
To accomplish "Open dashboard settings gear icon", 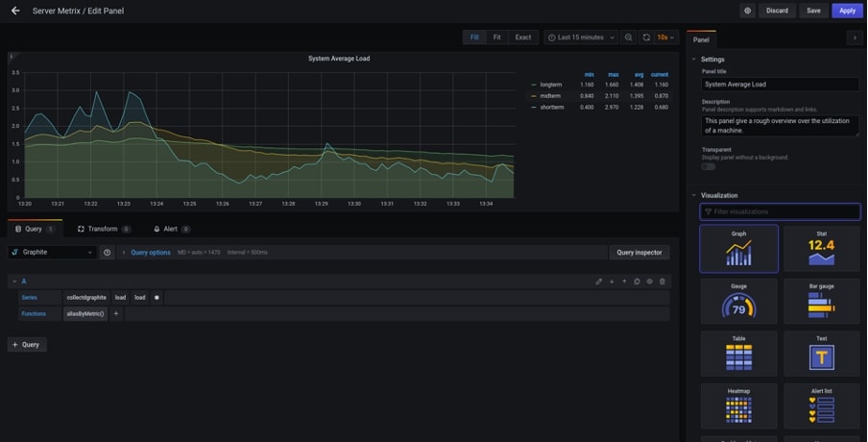I will 747,11.
